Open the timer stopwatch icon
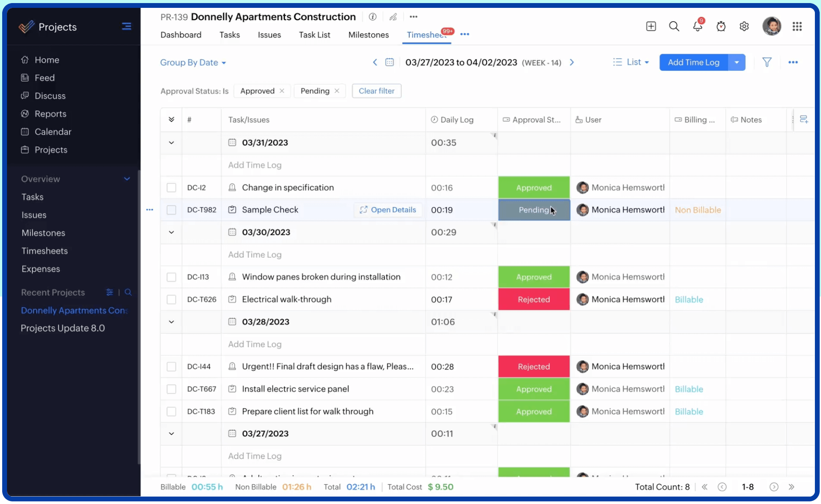821x504 pixels. [x=721, y=27]
